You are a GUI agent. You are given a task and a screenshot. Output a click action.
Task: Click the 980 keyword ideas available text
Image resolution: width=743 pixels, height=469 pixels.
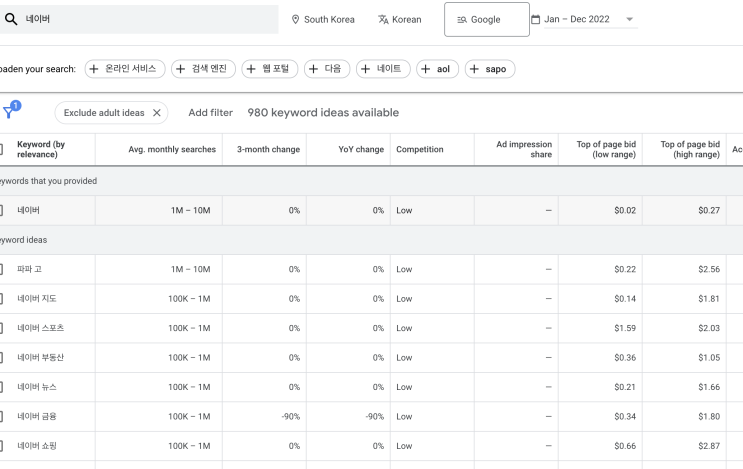point(323,113)
